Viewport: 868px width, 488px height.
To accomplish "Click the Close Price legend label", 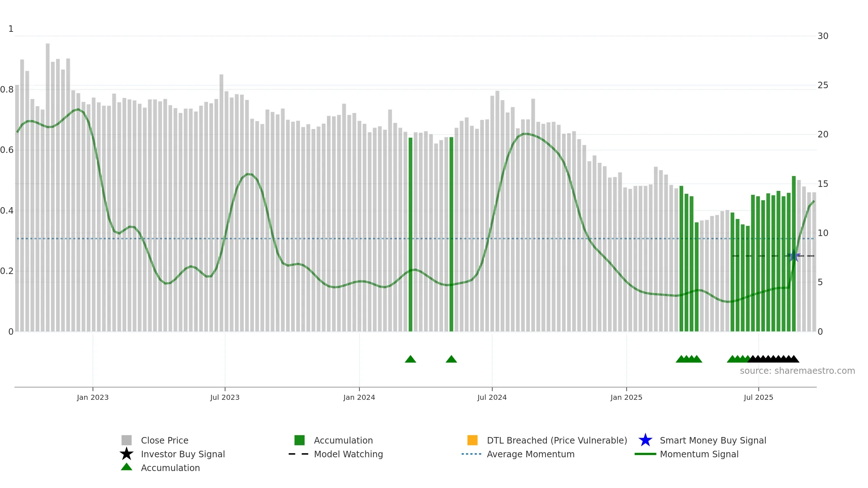I will 165,440.
